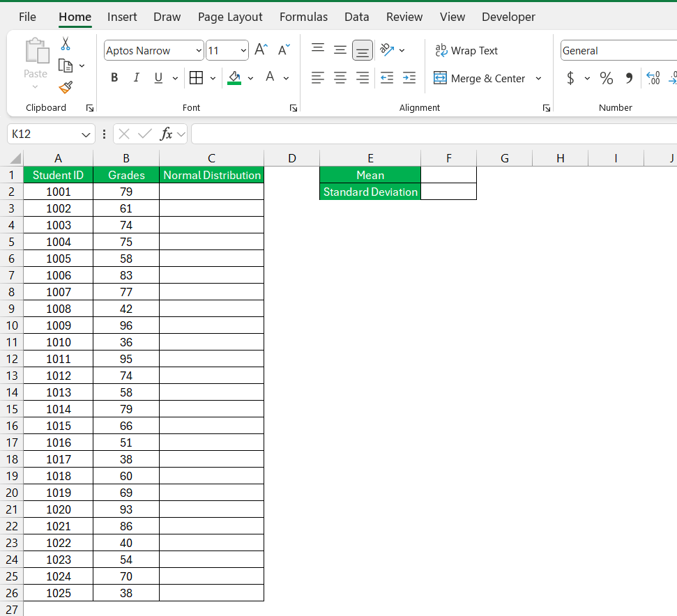Toggle Bottom Align in the ribbon
Image resolution: width=677 pixels, height=616 pixels.
tap(363, 50)
